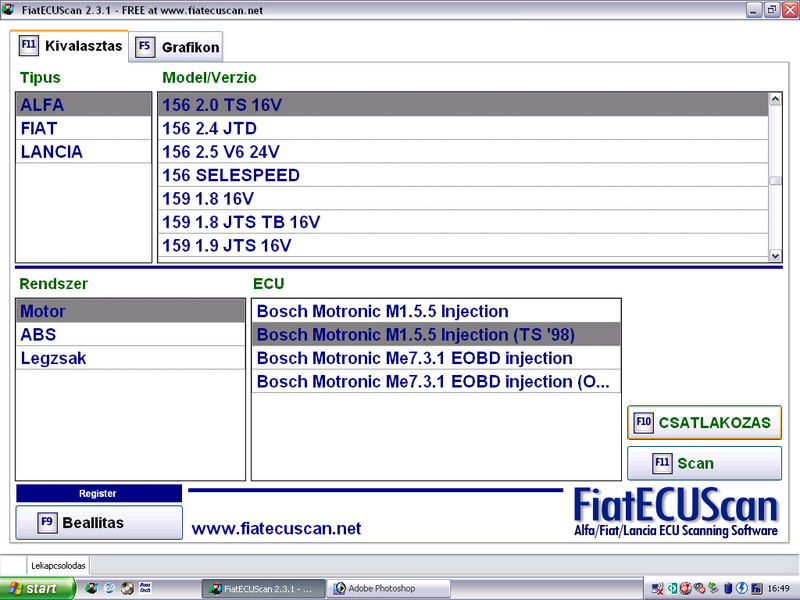Select Bosch Motronic M1.5.5 Injection (TS '98)
This screenshot has width=800, height=600.
436,334
